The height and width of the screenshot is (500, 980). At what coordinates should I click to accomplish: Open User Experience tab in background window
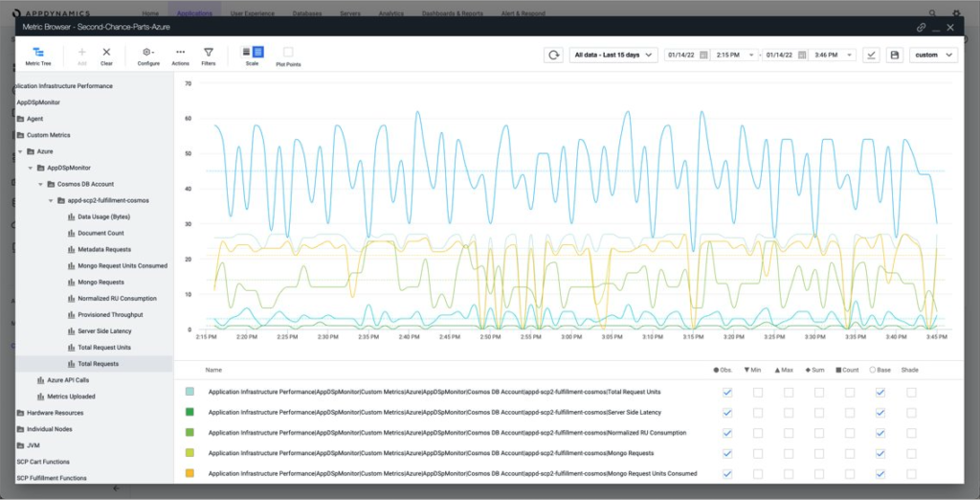pos(252,13)
